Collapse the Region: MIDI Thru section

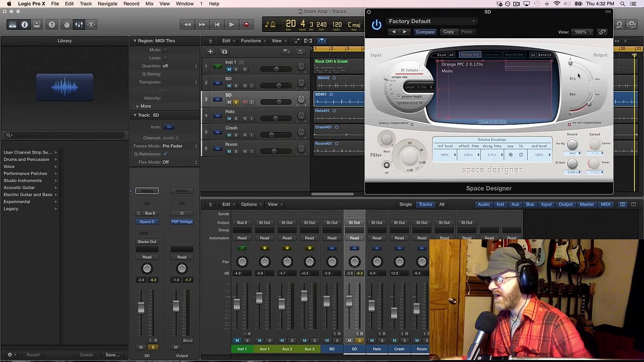tap(135, 41)
